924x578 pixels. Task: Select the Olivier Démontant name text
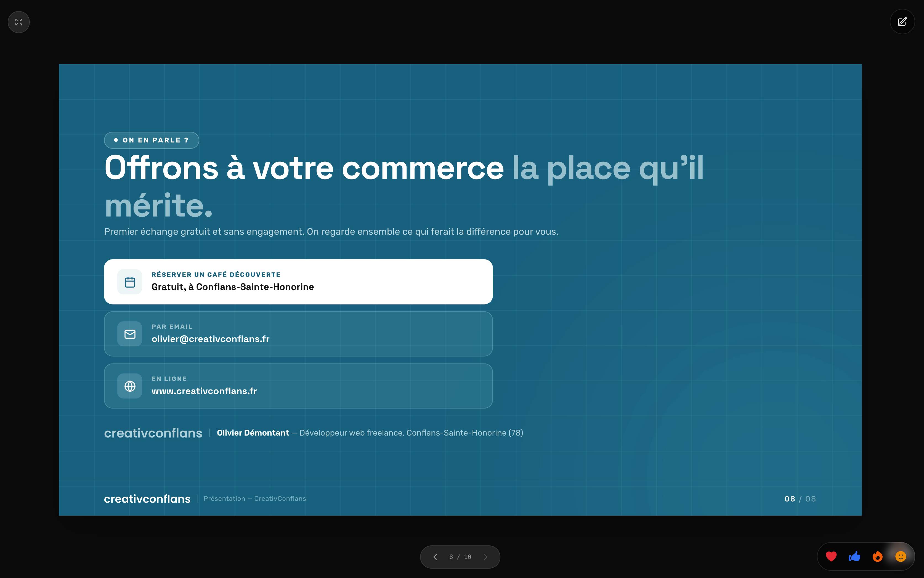[253, 433]
